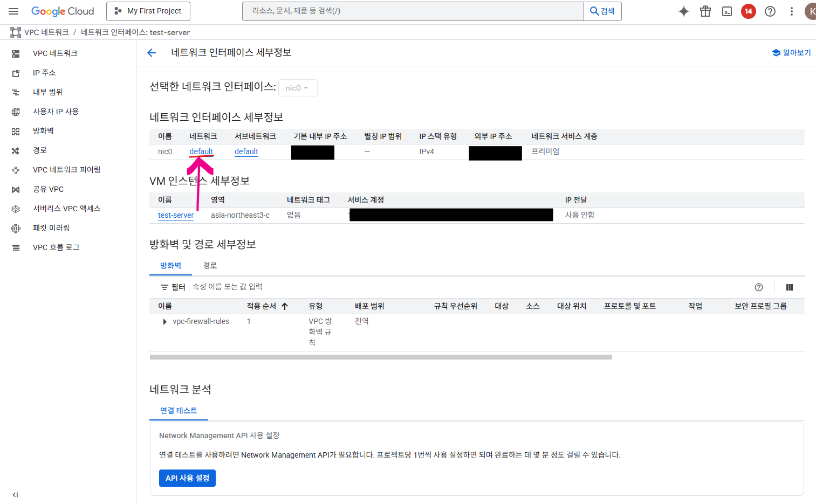816x504 pixels.
Task: Open 방화벽 page in sidebar
Action: tap(43, 131)
